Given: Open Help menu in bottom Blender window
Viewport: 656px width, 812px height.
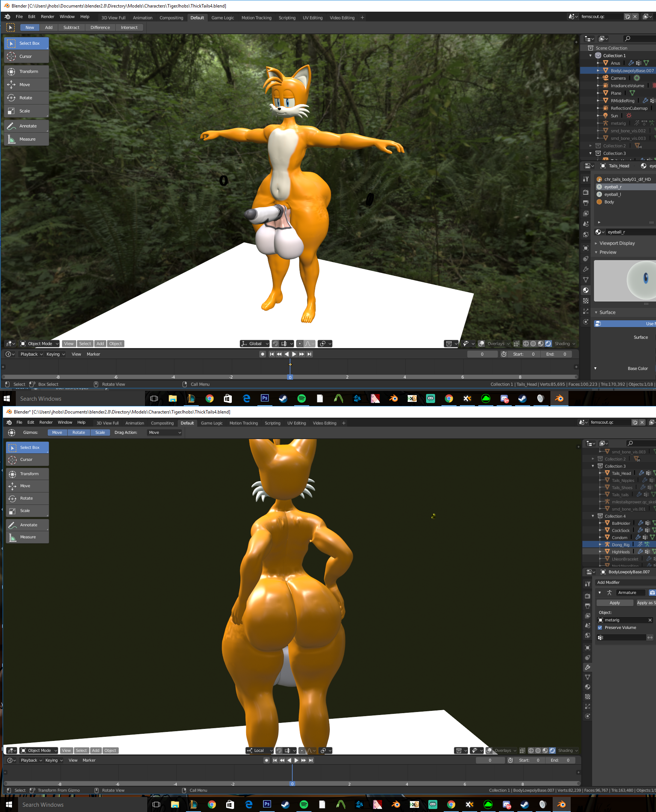Looking at the screenshot, I should pos(81,422).
